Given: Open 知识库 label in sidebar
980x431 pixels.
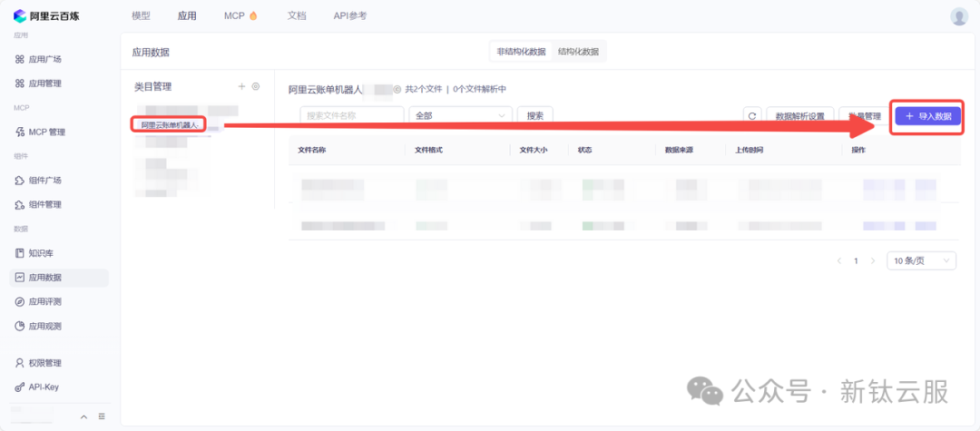Looking at the screenshot, I should tap(41, 253).
